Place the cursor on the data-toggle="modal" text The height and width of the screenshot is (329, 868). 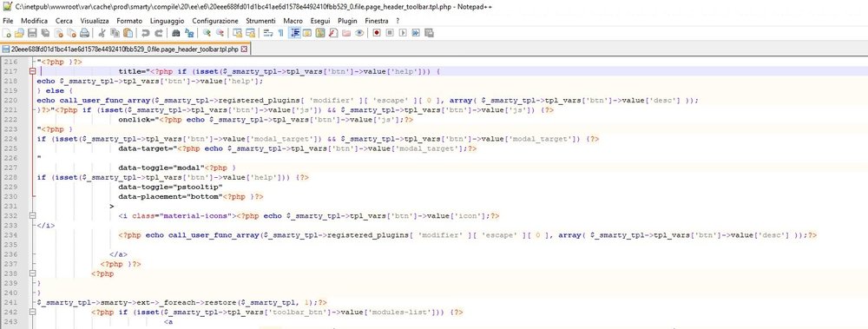pos(161,168)
